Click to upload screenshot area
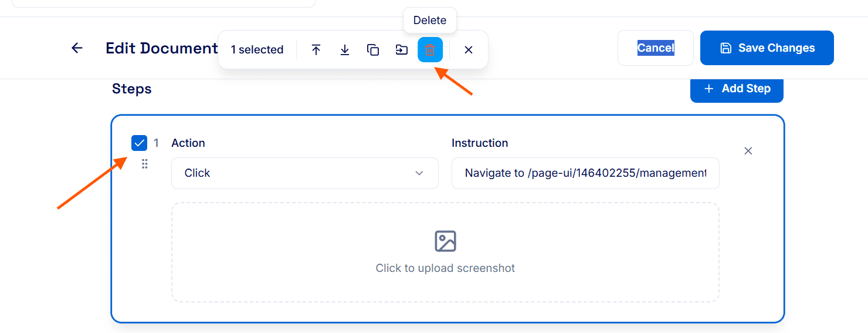 click(x=445, y=253)
